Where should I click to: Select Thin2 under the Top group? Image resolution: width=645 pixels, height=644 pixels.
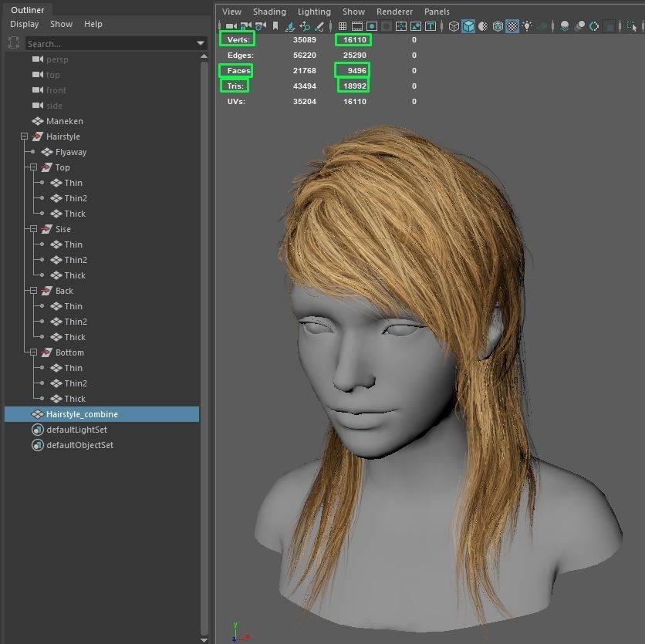[x=76, y=197]
